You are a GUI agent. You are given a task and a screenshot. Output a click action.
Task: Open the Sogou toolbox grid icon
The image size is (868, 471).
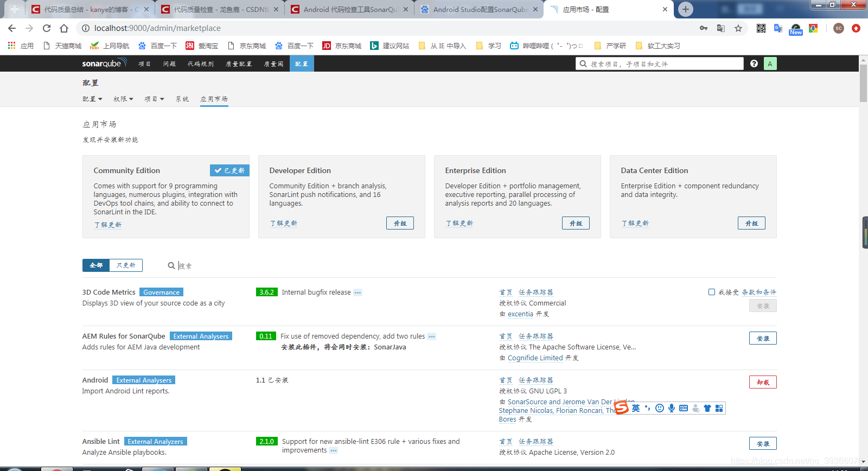[719, 408]
